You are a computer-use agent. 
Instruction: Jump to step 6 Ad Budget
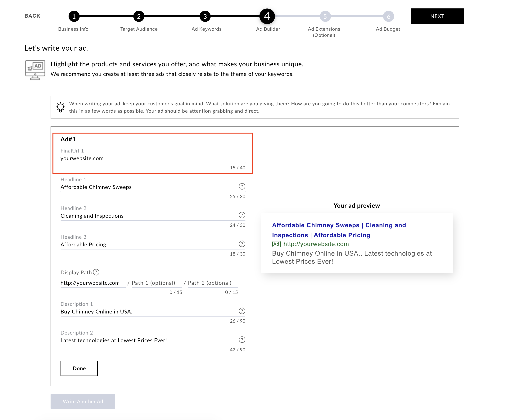[x=388, y=16]
